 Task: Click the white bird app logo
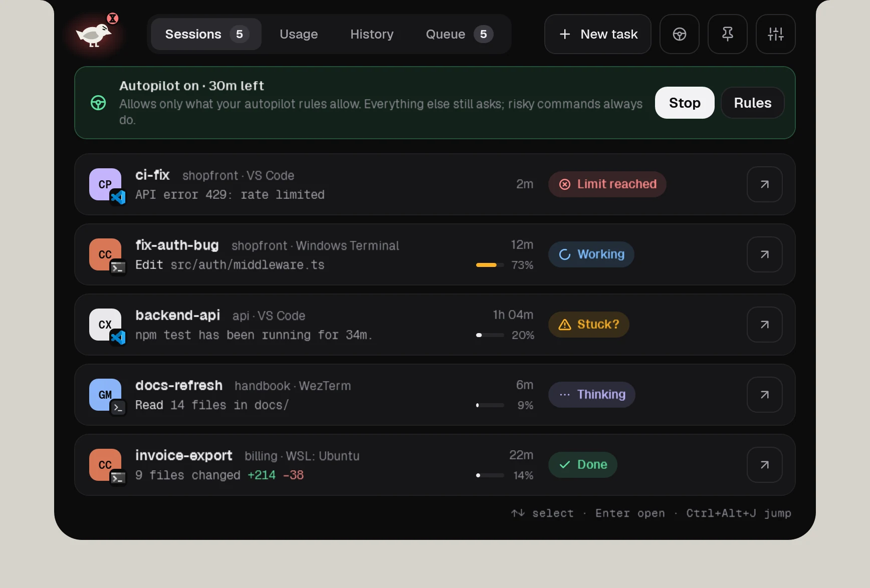pos(94,35)
